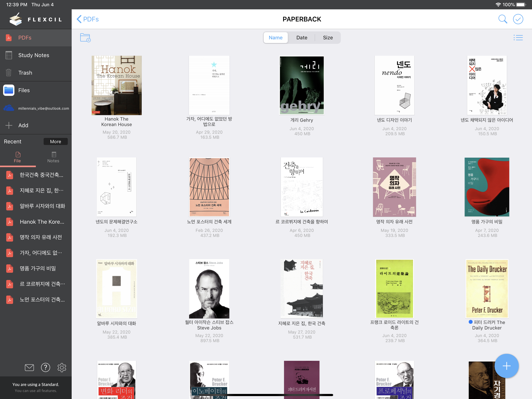
Task: Sort documents by Date
Action: pyautogui.click(x=302, y=38)
